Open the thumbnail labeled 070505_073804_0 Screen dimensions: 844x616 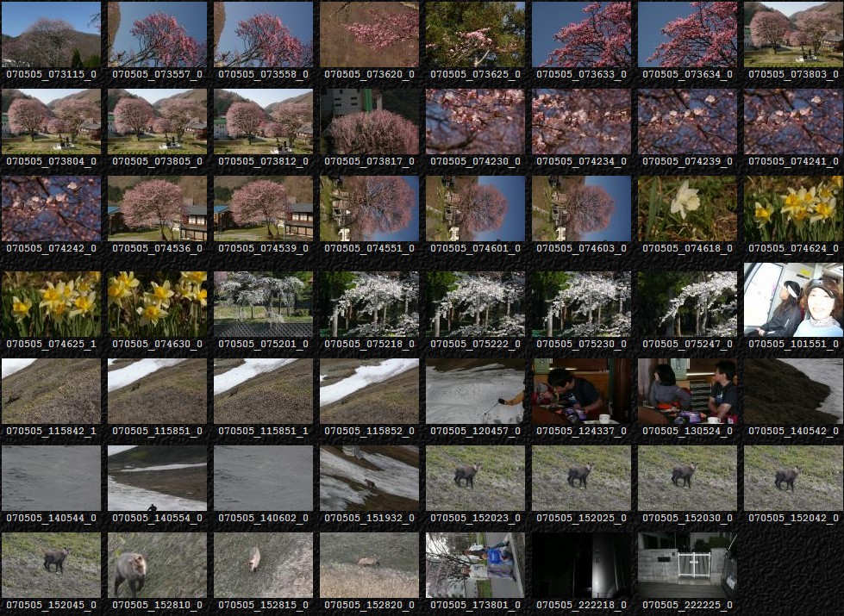(x=51, y=121)
